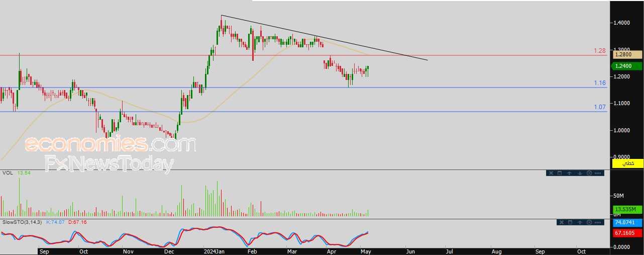Close the VOL indicator panel
This screenshot has width=644, height=255.
pos(551,173)
